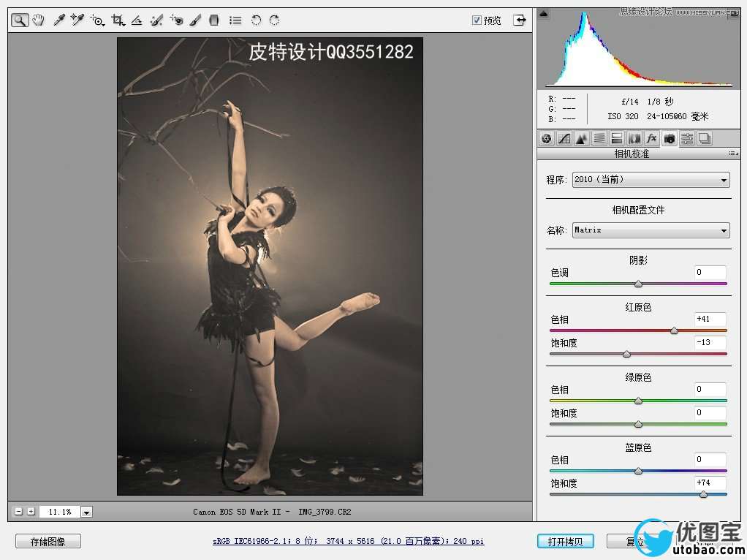Open the Preferences dialog list icon
The width and height of the screenshot is (747, 560).
click(235, 20)
